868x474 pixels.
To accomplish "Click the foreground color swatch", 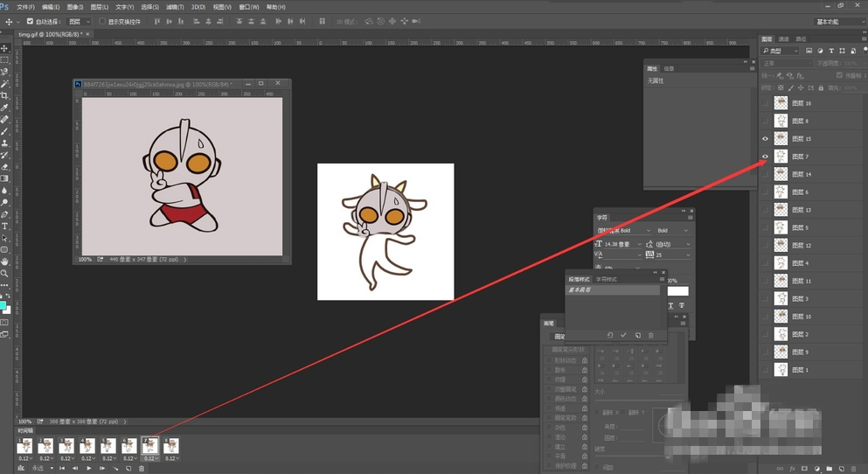I will tap(4, 305).
